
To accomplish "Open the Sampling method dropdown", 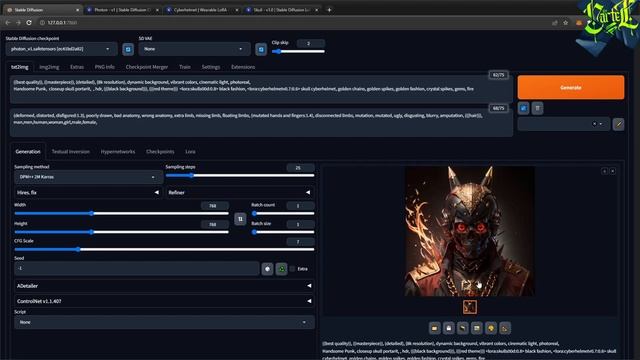I will tap(88, 177).
